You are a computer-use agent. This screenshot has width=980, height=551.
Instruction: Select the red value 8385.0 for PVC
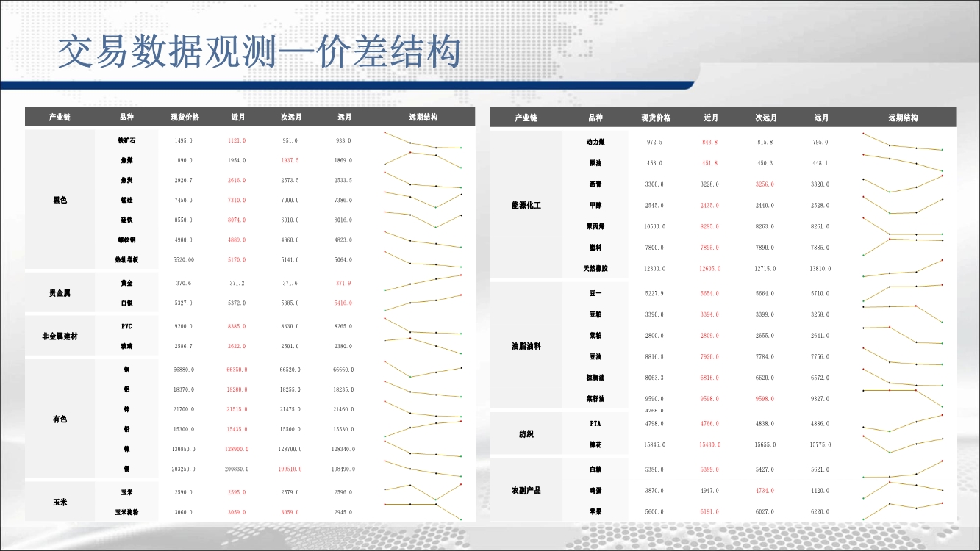coord(237,325)
